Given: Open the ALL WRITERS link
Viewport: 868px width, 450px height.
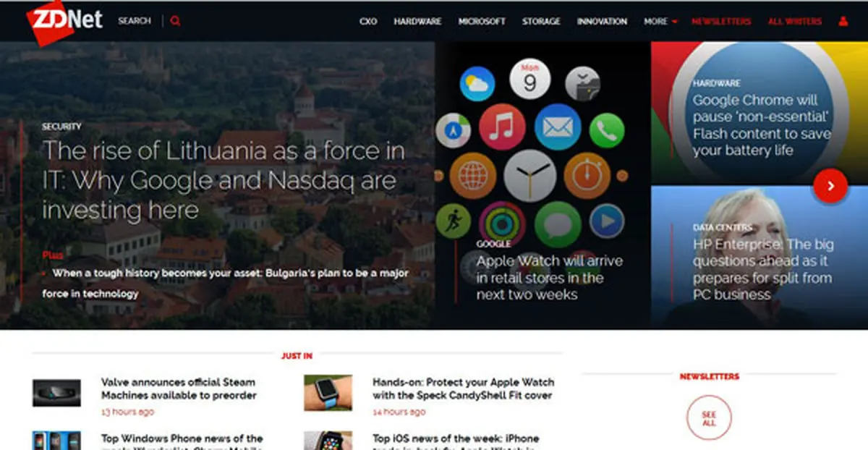Looking at the screenshot, I should (794, 22).
